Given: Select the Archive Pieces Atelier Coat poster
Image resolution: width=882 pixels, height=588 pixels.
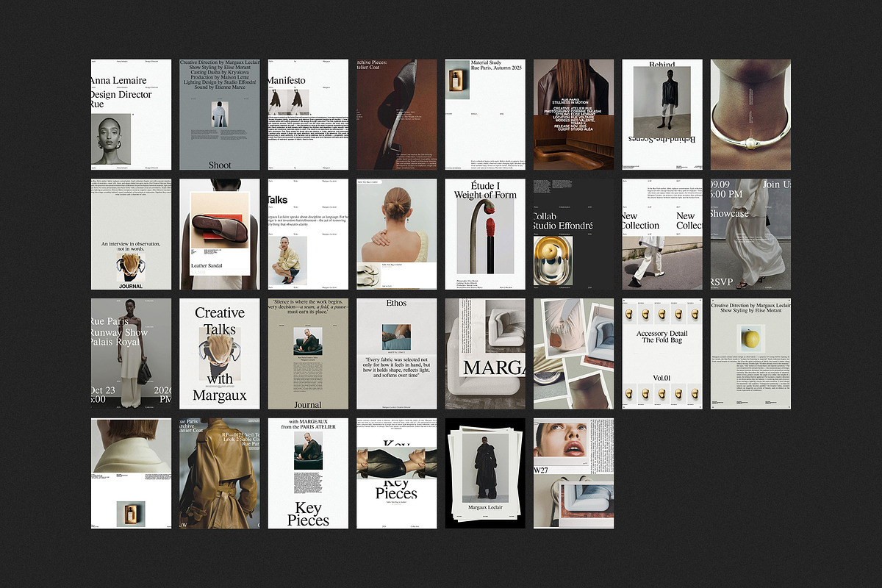Looking at the screenshot, I should 397,115.
